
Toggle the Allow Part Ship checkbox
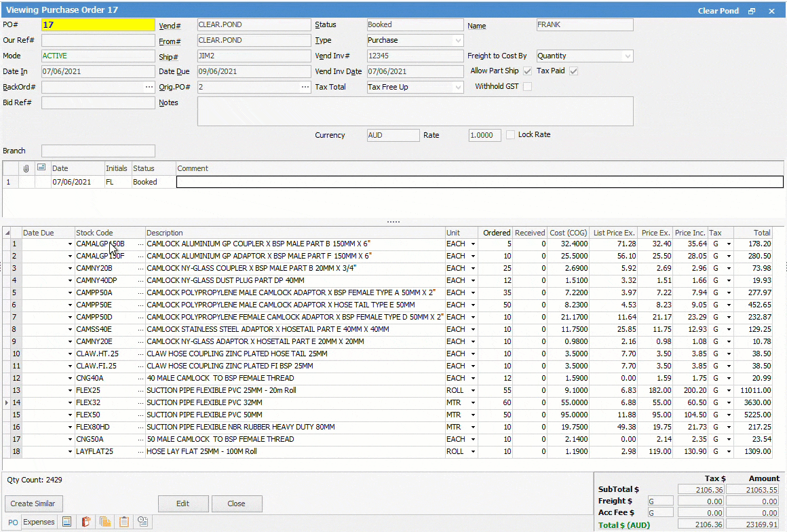(x=527, y=71)
